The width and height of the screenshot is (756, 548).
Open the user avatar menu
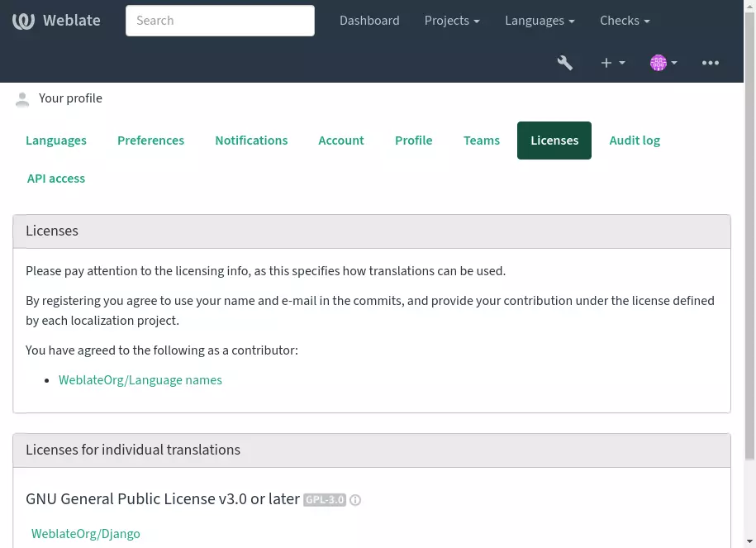click(x=663, y=63)
